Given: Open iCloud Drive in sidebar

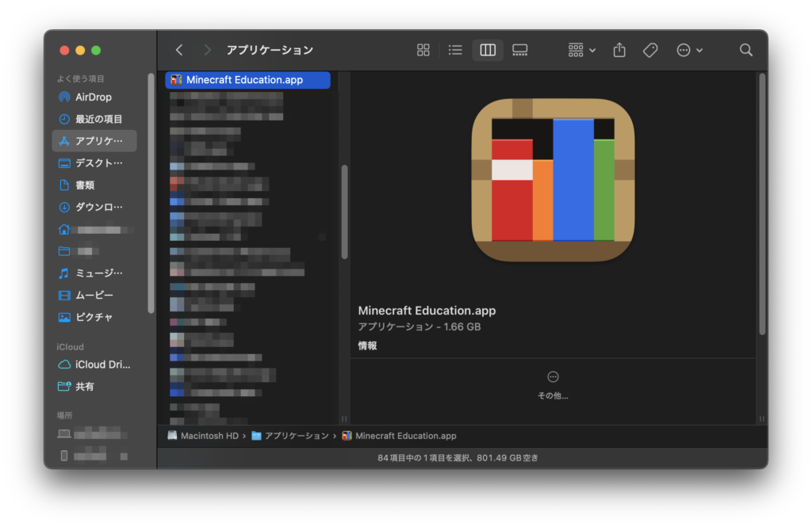Looking at the screenshot, I should click(x=102, y=365).
